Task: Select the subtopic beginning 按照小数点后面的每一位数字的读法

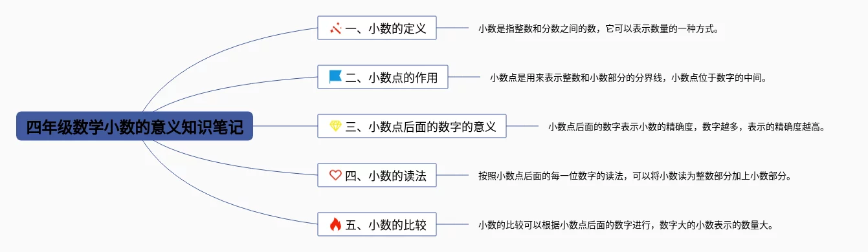Action: (x=634, y=176)
